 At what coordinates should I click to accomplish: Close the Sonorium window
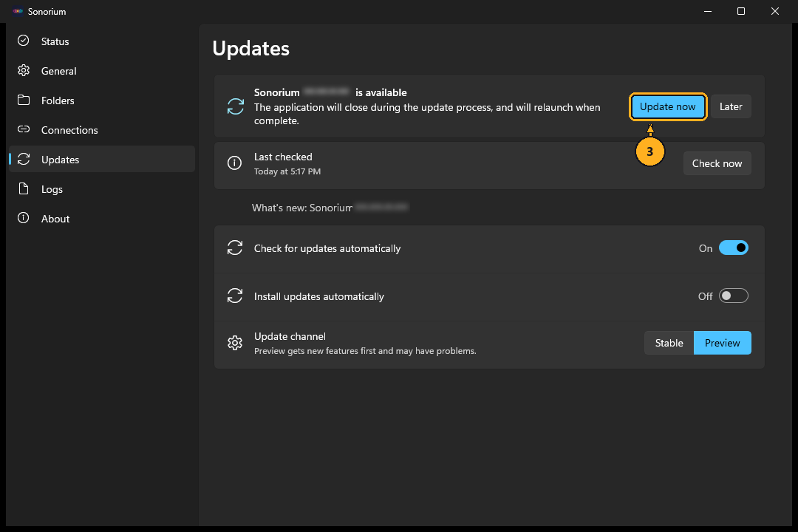coord(774,11)
